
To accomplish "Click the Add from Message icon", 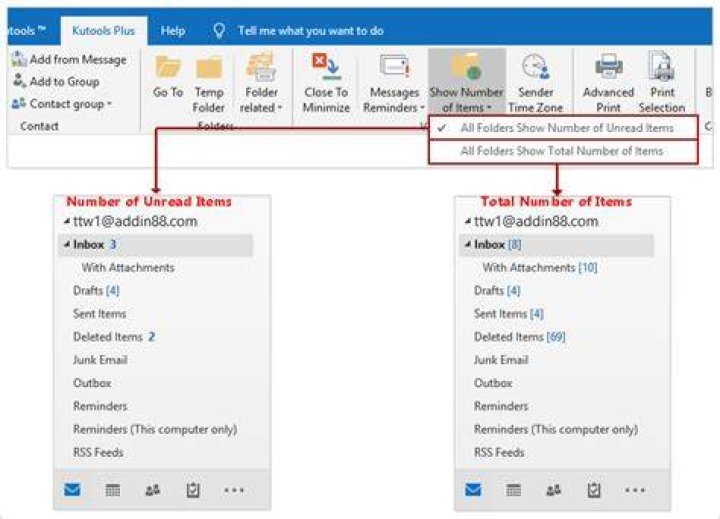I will pos(19,59).
